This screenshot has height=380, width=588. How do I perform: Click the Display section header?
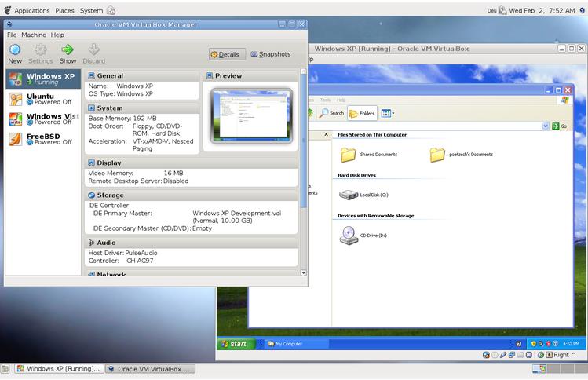pos(192,163)
